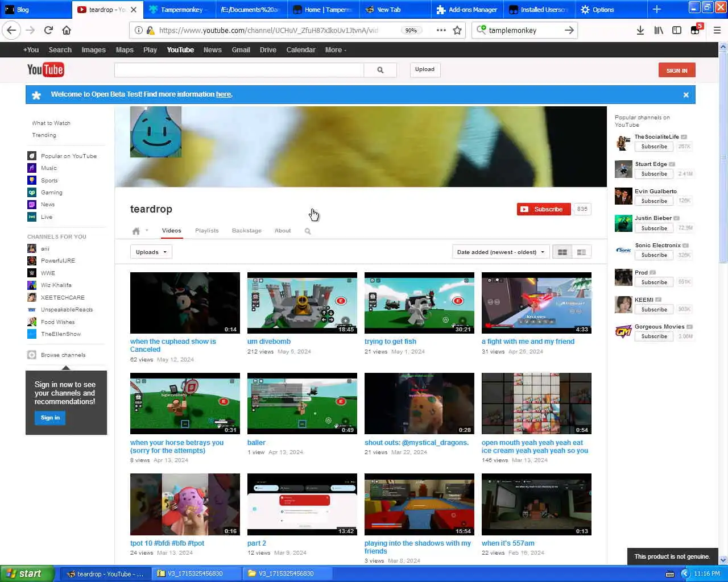Viewport: 728px width, 582px height.
Task: Open the 'here' link in beta banner
Action: pos(224,94)
